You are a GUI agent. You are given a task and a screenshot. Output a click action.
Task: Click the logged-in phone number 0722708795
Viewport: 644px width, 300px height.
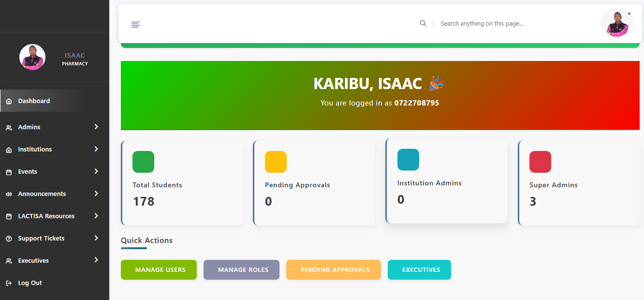click(x=417, y=103)
